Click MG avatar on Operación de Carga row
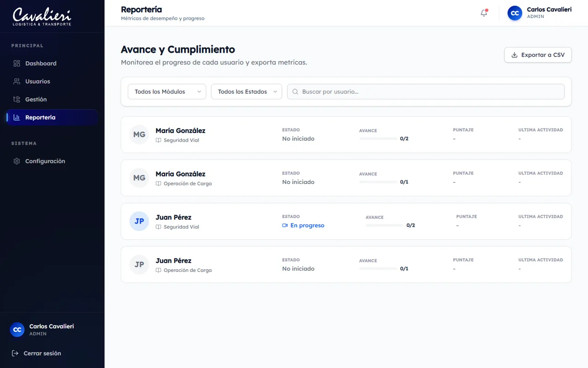This screenshot has width=588, height=368. coord(139,178)
